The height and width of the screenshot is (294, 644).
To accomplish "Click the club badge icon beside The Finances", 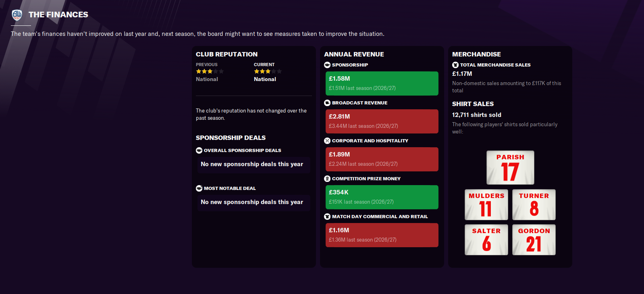I will pos(17,15).
